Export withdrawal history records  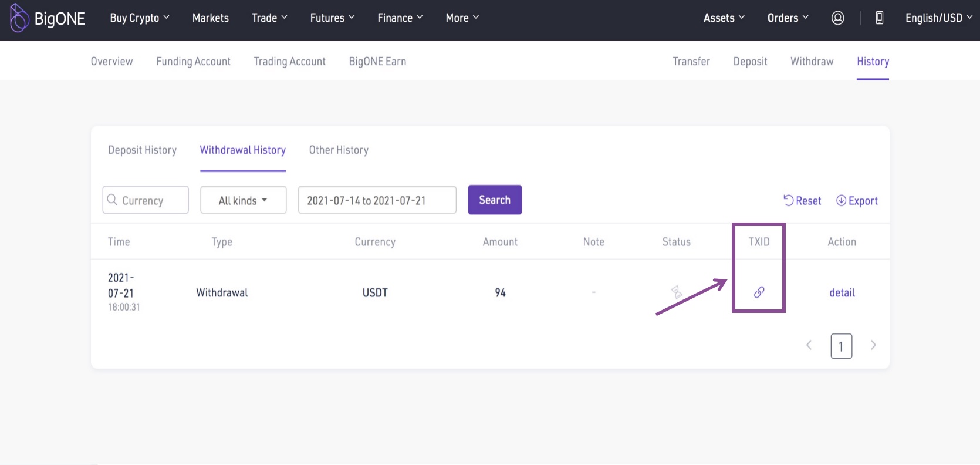[857, 201]
